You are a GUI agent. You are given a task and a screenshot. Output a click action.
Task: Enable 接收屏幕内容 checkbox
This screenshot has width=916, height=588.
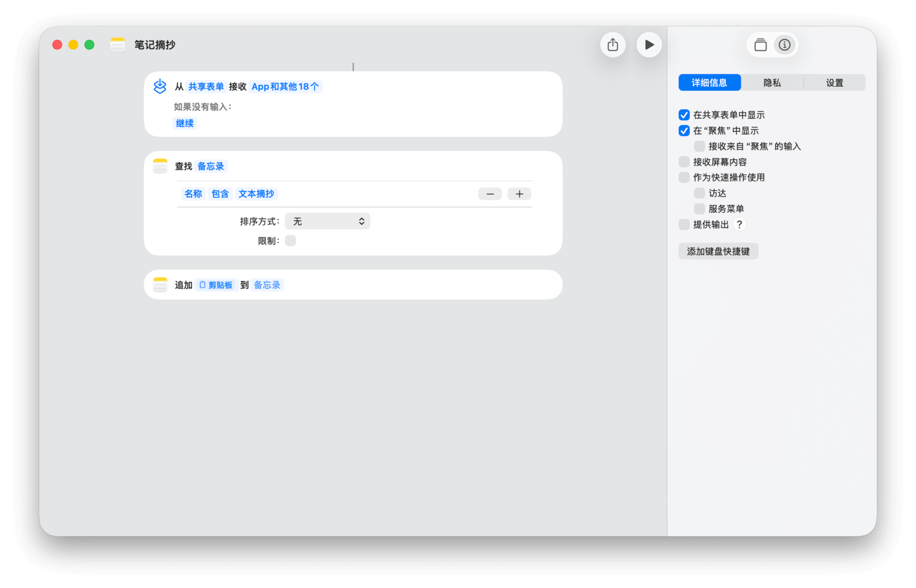684,162
